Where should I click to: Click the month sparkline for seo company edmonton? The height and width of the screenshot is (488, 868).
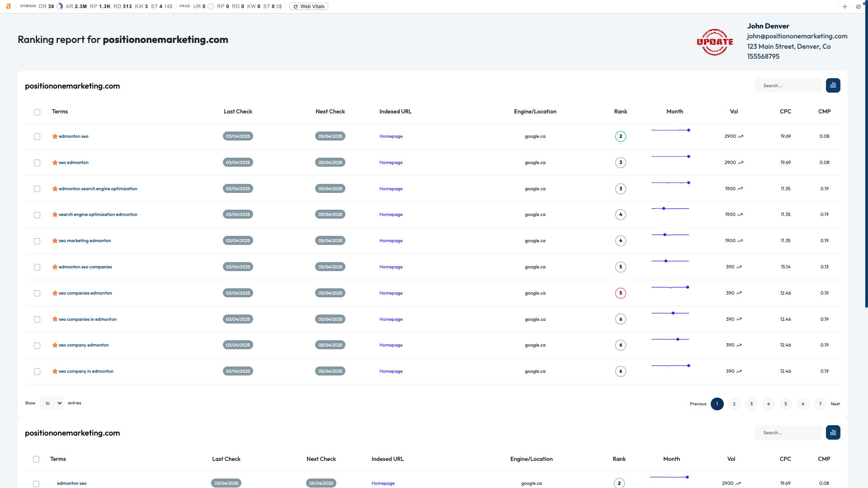(x=670, y=339)
